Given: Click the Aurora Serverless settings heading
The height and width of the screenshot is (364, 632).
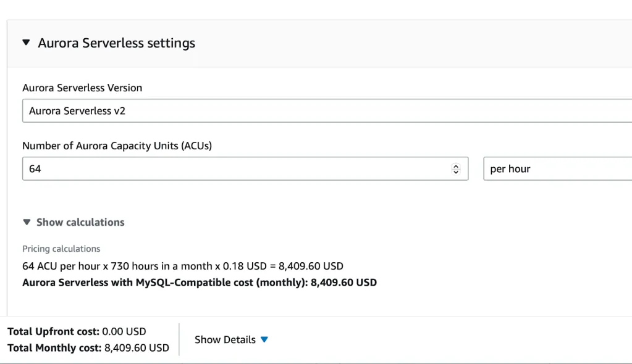Looking at the screenshot, I should (x=117, y=43).
